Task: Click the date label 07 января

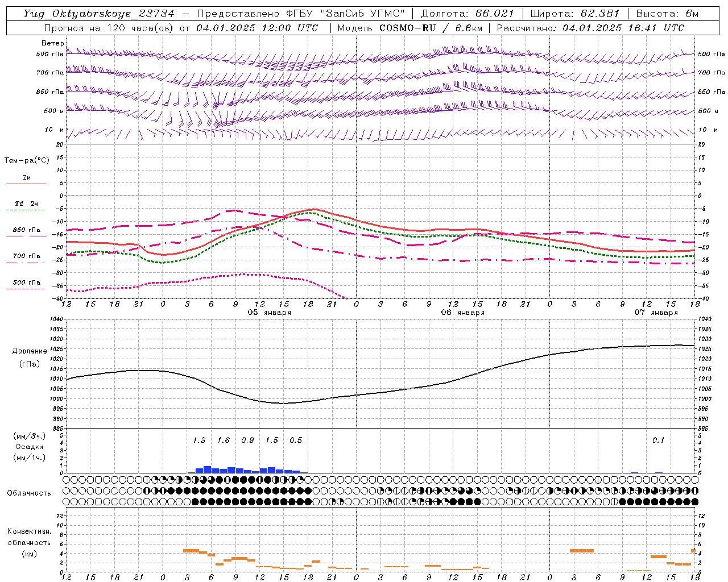Action: point(656,313)
